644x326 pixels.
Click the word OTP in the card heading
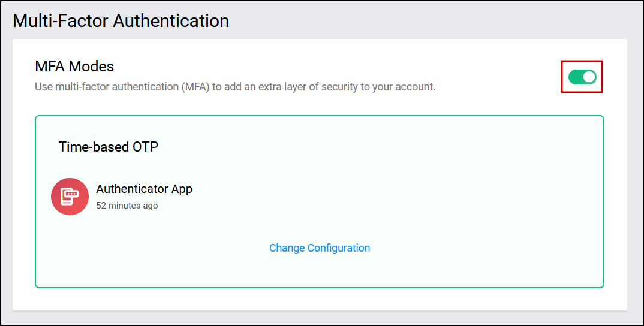pos(145,147)
